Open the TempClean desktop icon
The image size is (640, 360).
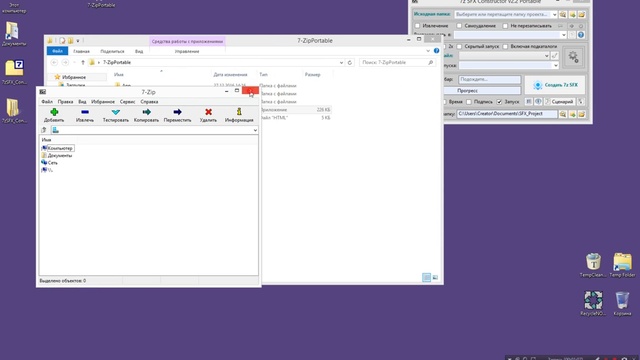(593, 265)
